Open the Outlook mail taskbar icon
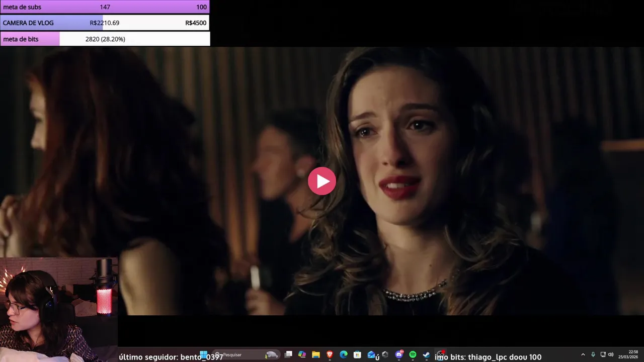This screenshot has height=362, width=644. [371, 355]
